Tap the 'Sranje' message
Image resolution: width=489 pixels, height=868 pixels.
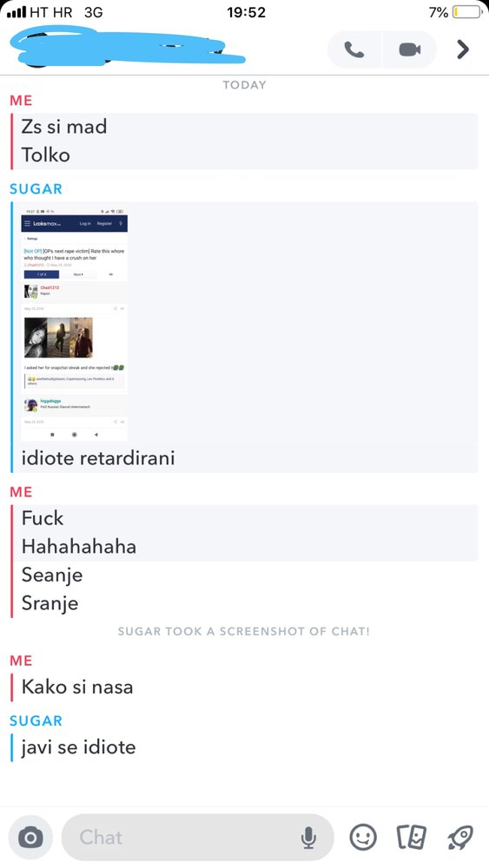pyautogui.click(x=50, y=603)
